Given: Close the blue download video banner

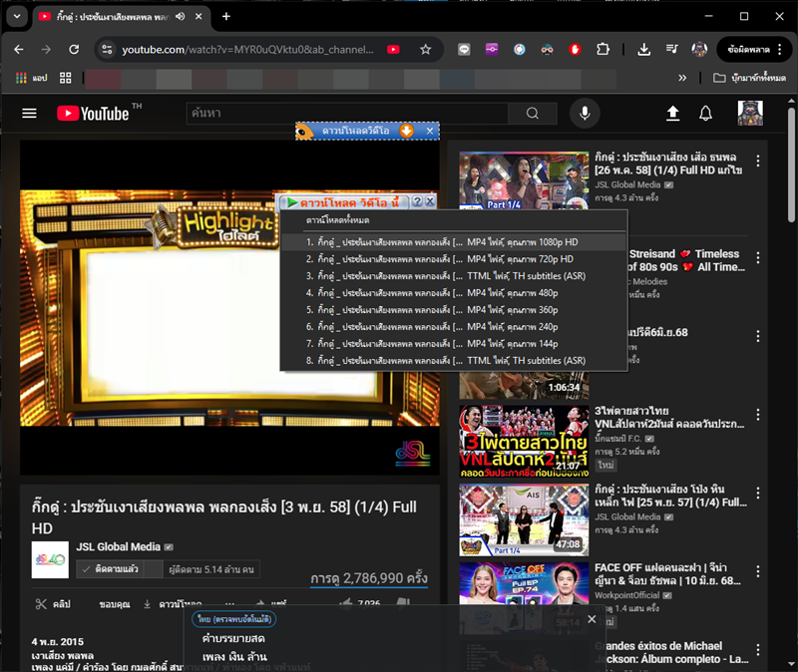Looking at the screenshot, I should point(430,132).
